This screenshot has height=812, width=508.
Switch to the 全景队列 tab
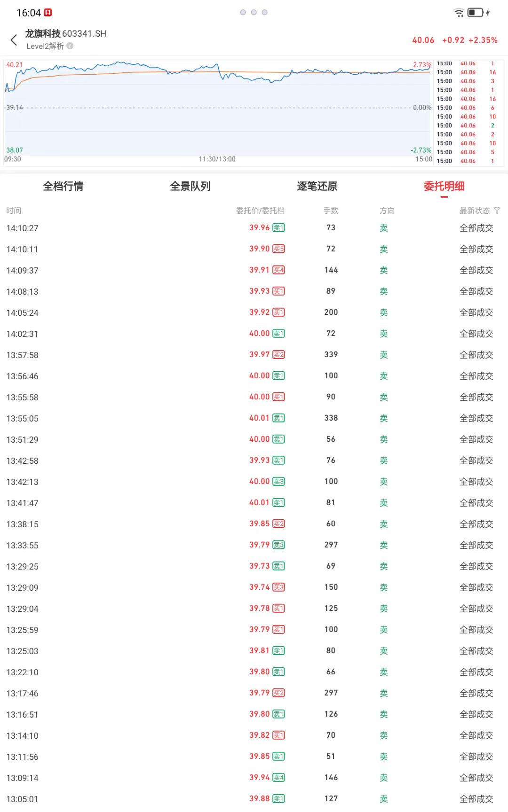(x=190, y=186)
